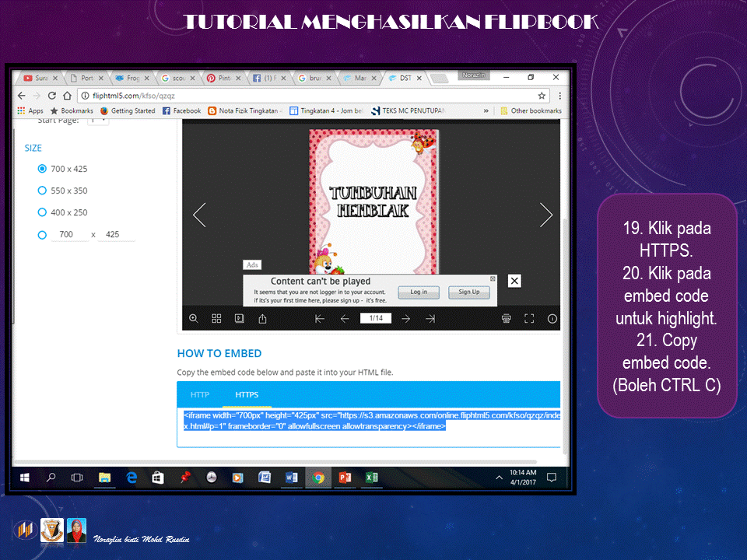Flip to next page with large right chevron
The width and height of the screenshot is (747, 560).
coord(546,215)
